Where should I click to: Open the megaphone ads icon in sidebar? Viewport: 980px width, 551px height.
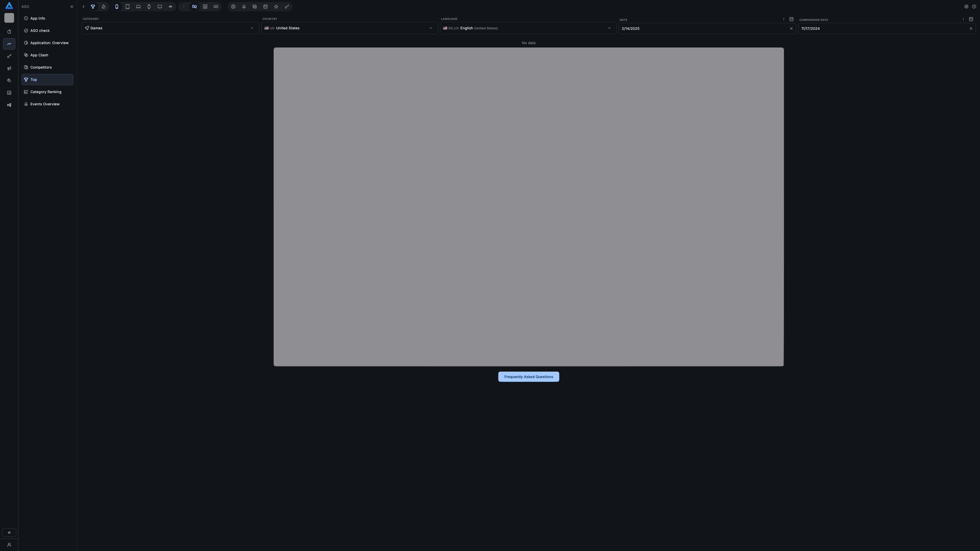pyautogui.click(x=9, y=68)
